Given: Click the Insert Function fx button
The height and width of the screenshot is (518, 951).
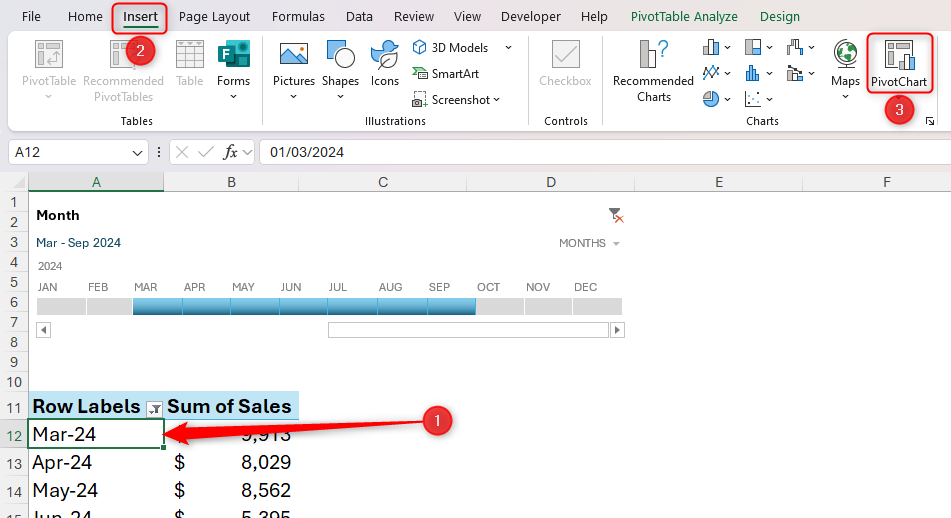Looking at the screenshot, I should pos(231,152).
